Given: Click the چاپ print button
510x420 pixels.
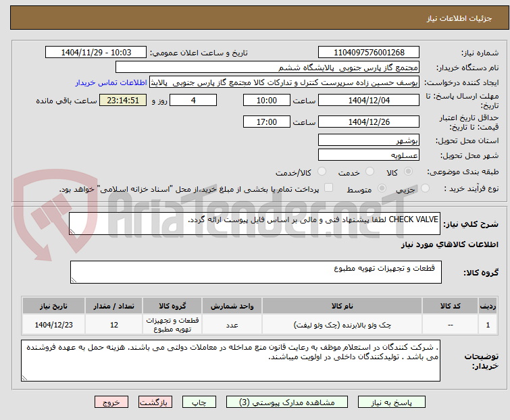Looking at the screenshot, I should pos(199,402).
